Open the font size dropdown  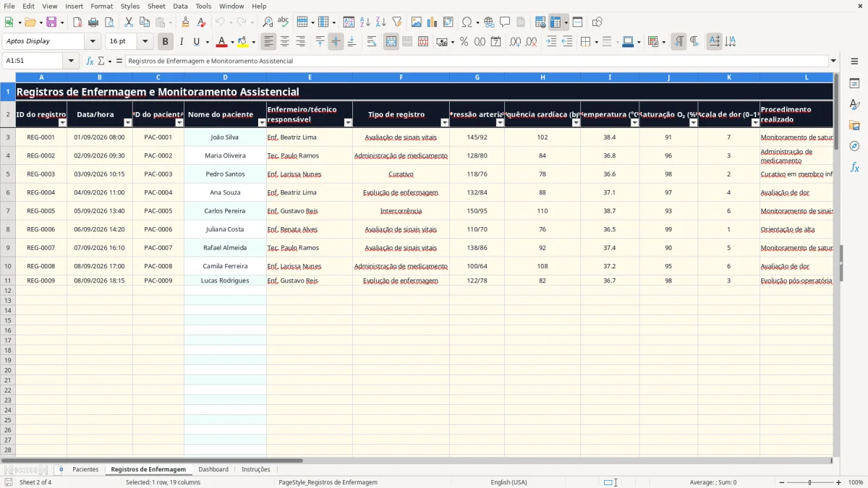click(x=145, y=42)
